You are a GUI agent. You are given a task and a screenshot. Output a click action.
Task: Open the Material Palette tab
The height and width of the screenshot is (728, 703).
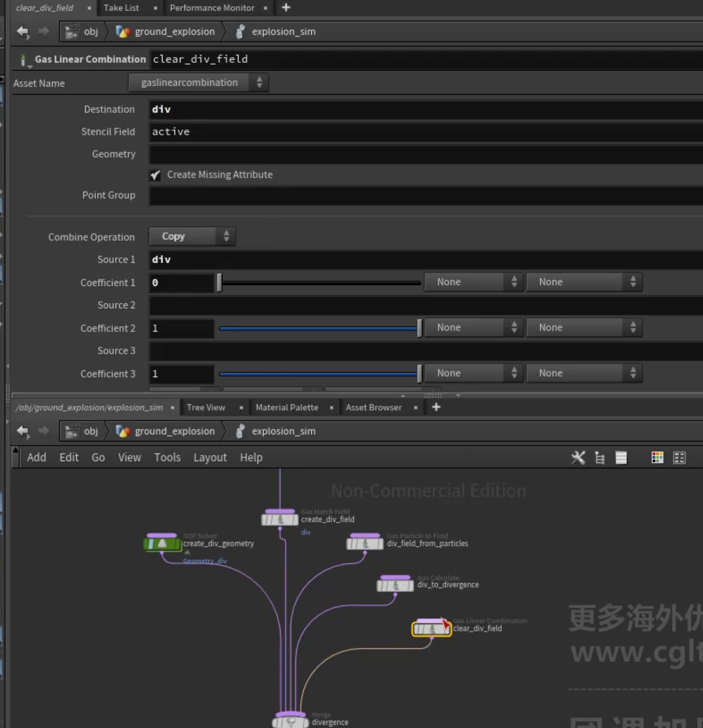click(x=287, y=407)
